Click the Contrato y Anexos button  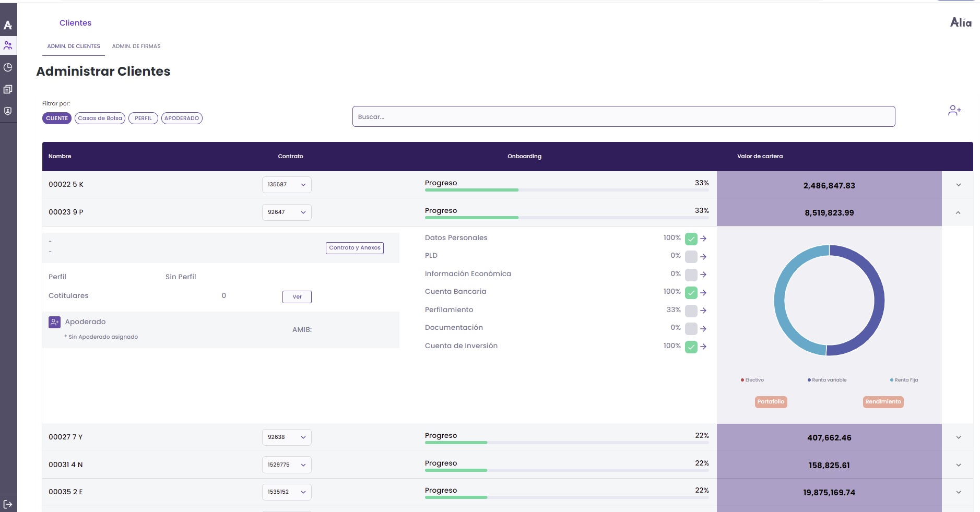[355, 248]
